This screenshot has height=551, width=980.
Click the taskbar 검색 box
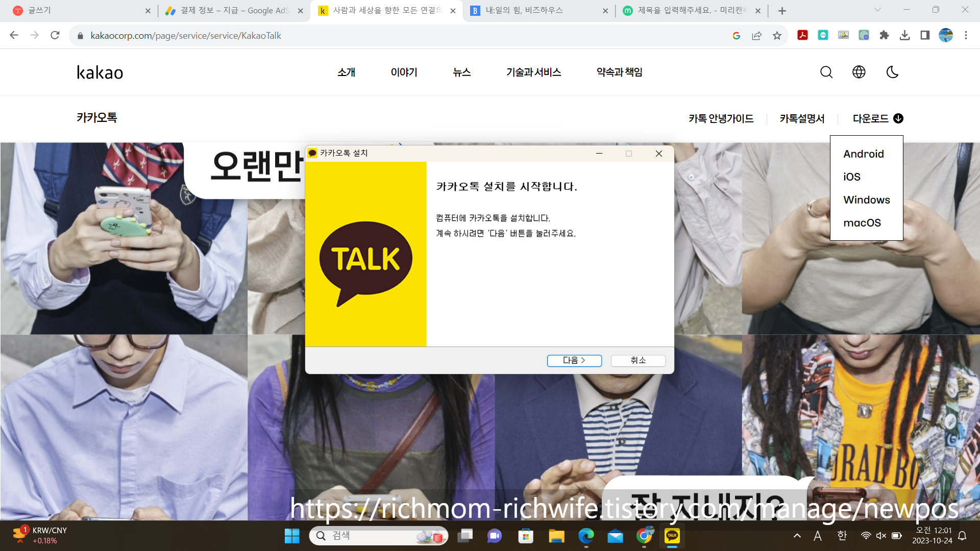(379, 536)
